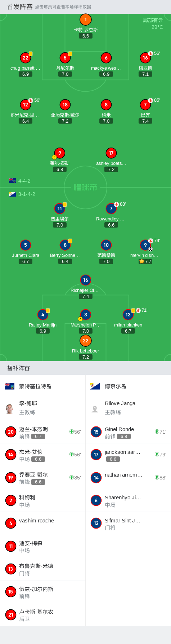Select substitute 20 迈兰-本杰明
The height and width of the screenshot is (644, 171).
(x=42, y=432)
